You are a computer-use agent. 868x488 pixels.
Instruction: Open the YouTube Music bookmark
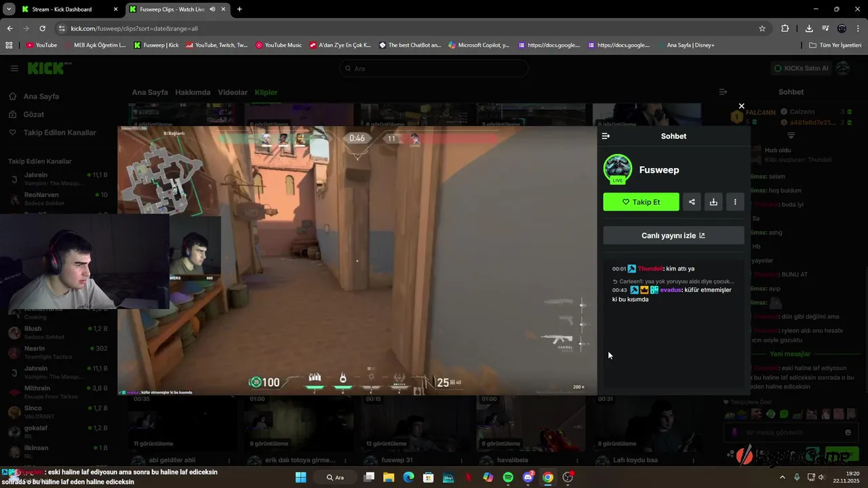point(279,45)
